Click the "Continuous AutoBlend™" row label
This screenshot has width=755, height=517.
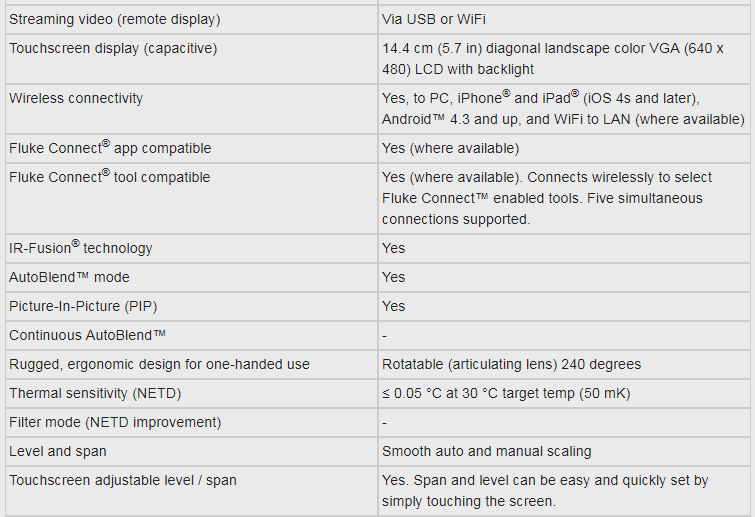tap(87, 335)
